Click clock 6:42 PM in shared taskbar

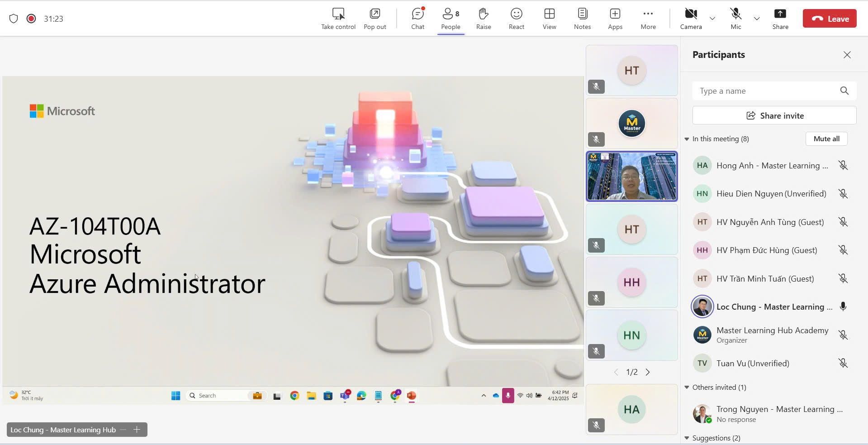tap(559, 396)
